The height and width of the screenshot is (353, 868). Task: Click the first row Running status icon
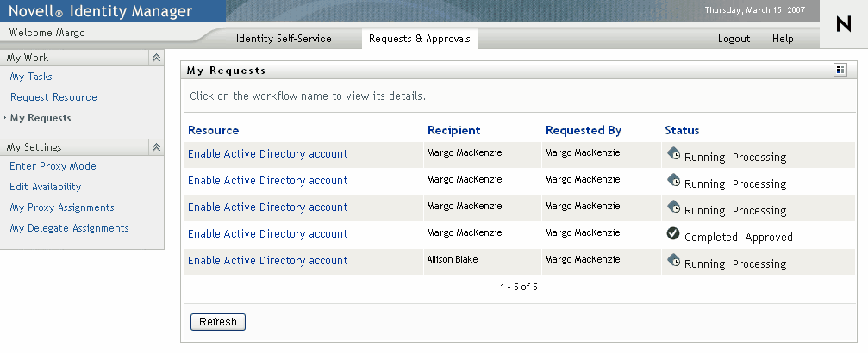pos(673,155)
